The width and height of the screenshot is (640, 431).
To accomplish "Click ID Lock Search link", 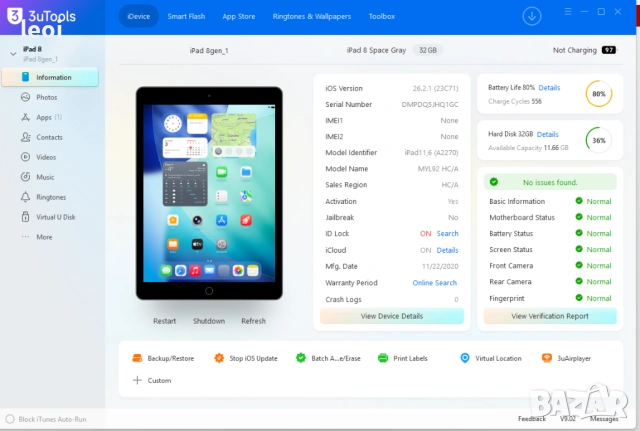I will (x=447, y=233).
